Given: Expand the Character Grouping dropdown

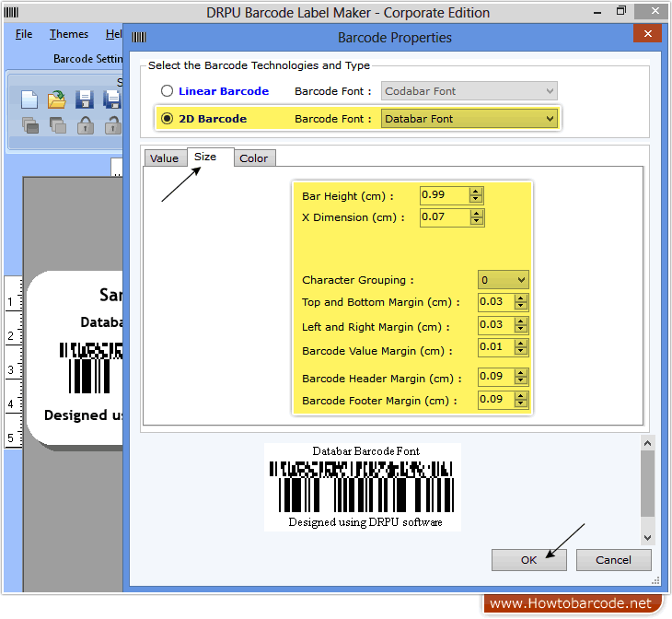Looking at the screenshot, I should [x=504, y=280].
